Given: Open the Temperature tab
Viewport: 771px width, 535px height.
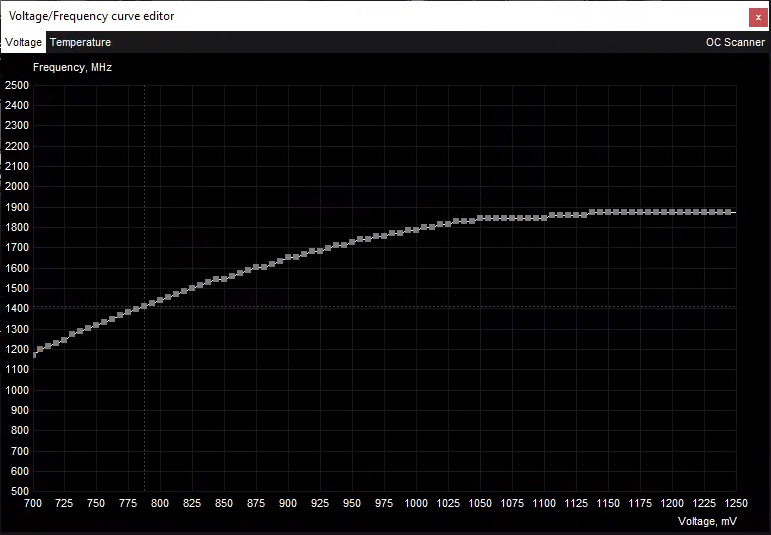Looking at the screenshot, I should click(x=80, y=42).
